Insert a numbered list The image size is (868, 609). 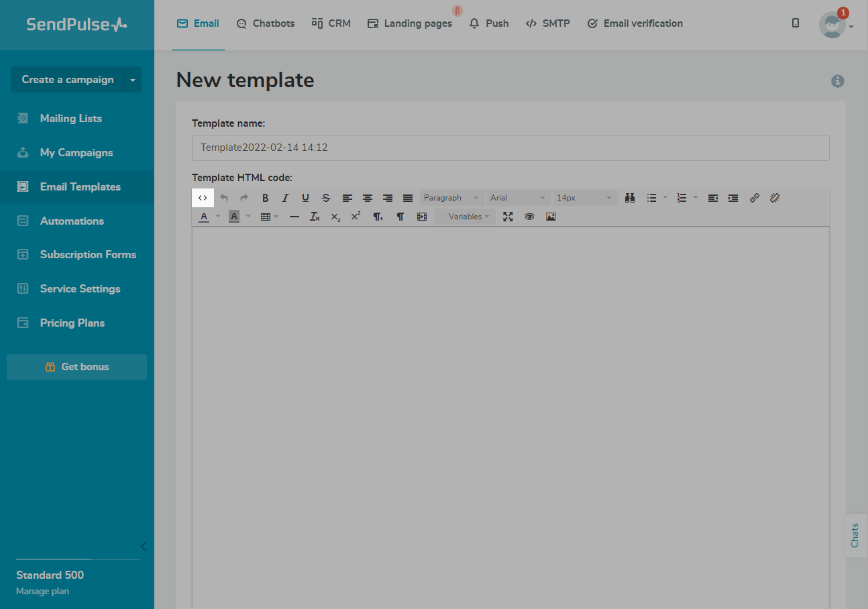point(682,198)
